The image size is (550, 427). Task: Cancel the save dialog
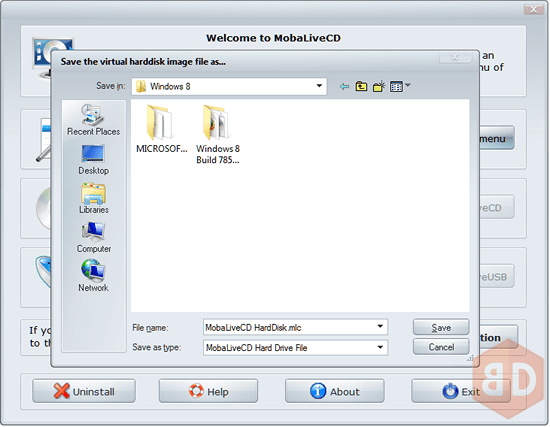tap(441, 347)
